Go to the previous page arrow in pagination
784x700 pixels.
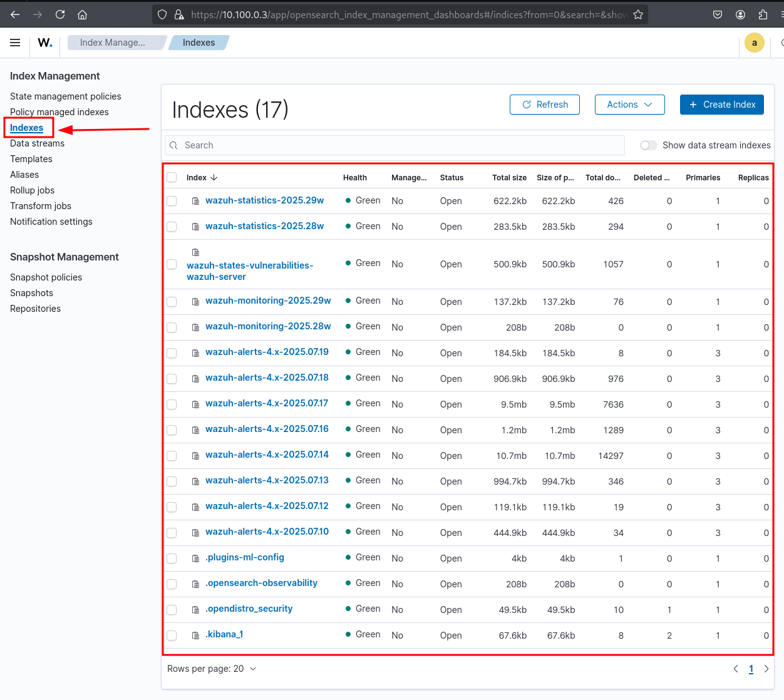[x=736, y=669]
